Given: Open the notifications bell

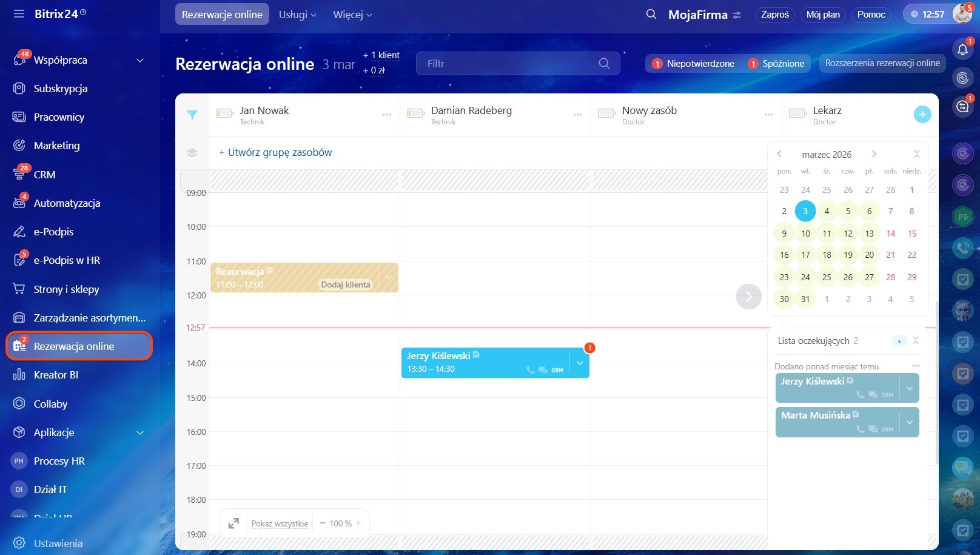Looking at the screenshot, I should point(962,50).
